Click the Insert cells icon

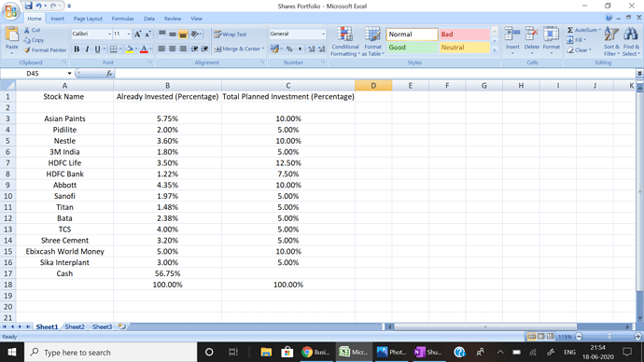[512, 35]
